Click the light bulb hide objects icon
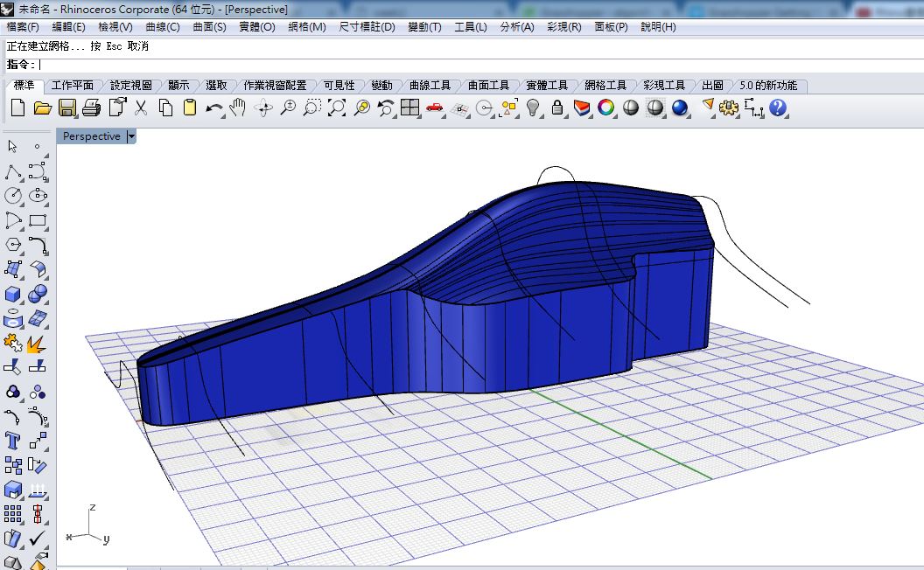This screenshot has width=924, height=570. click(533, 108)
